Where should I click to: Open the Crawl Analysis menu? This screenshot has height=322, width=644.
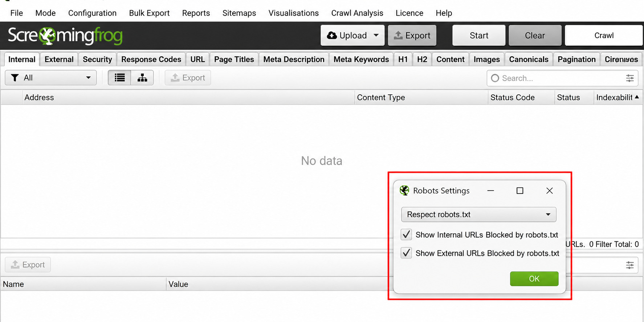coord(357,13)
